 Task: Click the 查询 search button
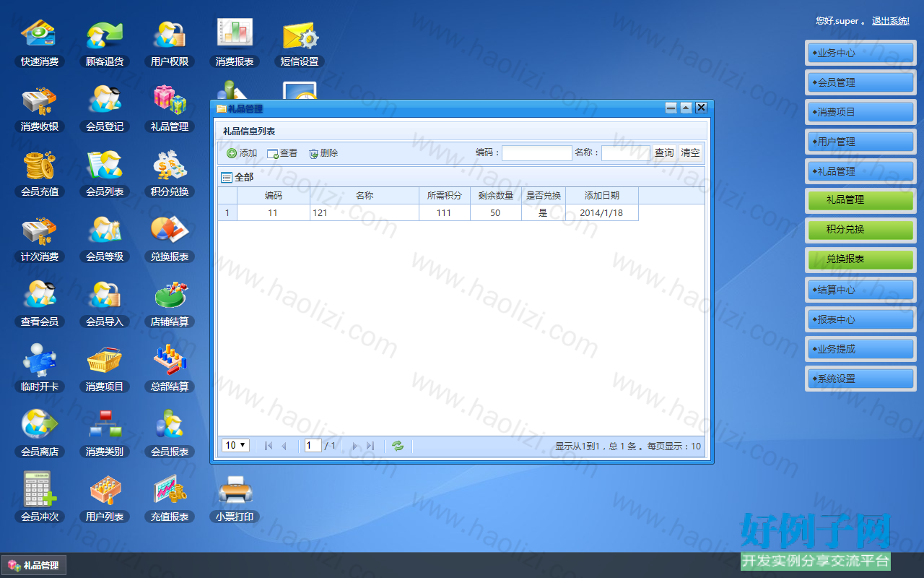point(664,153)
